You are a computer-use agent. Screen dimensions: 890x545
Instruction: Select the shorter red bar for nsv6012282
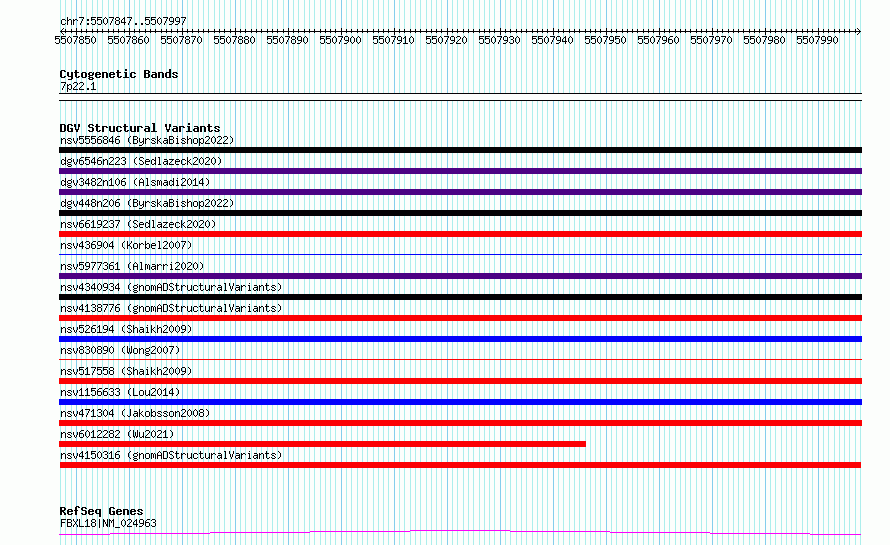click(322, 444)
